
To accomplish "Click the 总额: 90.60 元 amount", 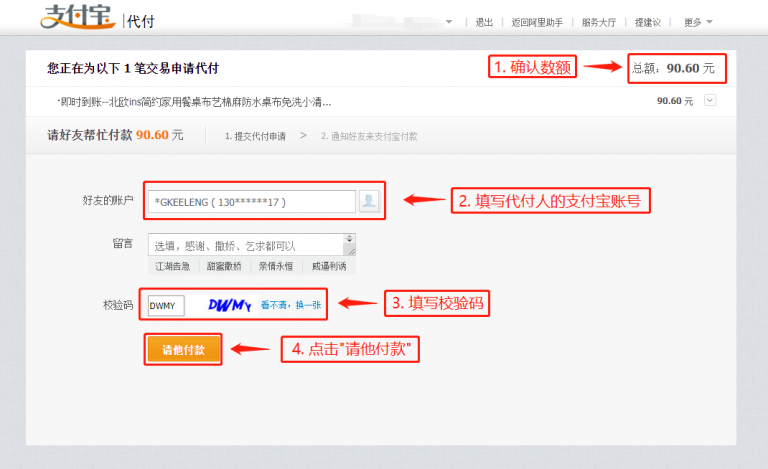I will tap(673, 68).
